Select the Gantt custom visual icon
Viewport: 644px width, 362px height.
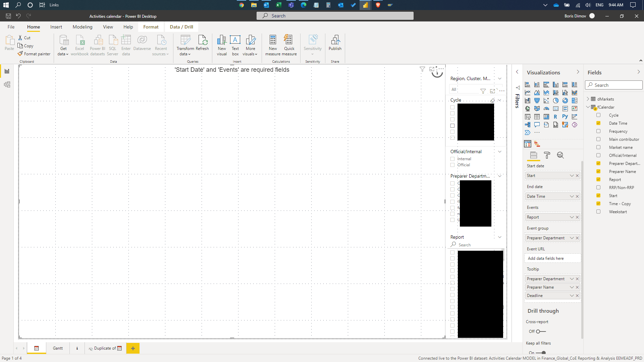point(537,144)
